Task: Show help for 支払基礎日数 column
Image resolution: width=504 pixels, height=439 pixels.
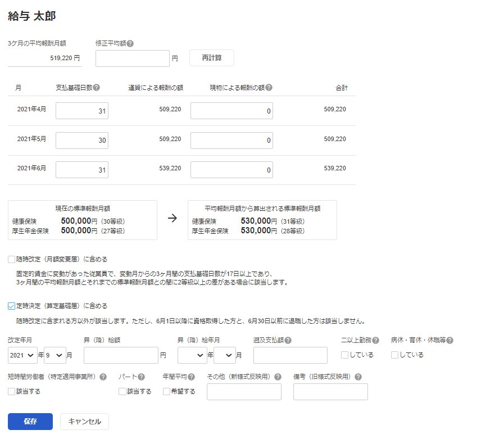Action: coord(96,88)
